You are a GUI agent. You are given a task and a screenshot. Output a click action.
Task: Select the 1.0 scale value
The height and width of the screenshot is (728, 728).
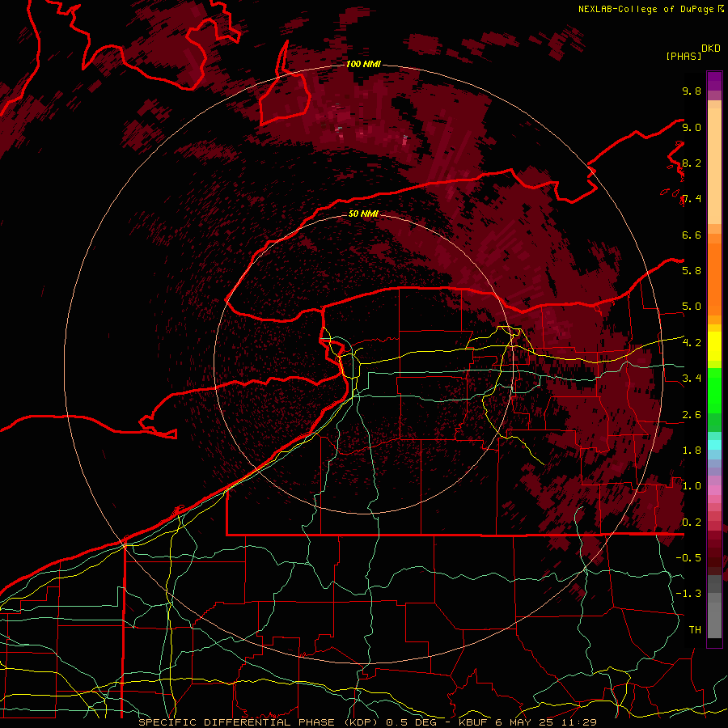pos(692,486)
